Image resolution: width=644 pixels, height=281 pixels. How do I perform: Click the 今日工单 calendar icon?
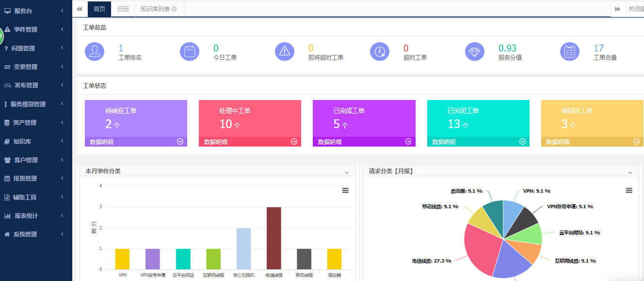click(x=190, y=51)
